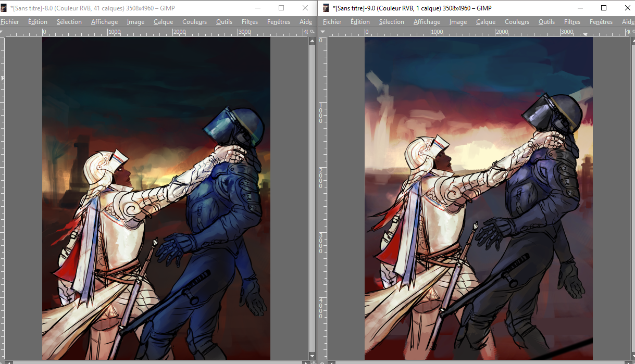The height and width of the screenshot is (364, 635).
Task: Open the Couleurs menu in the left window
Action: [x=194, y=22]
